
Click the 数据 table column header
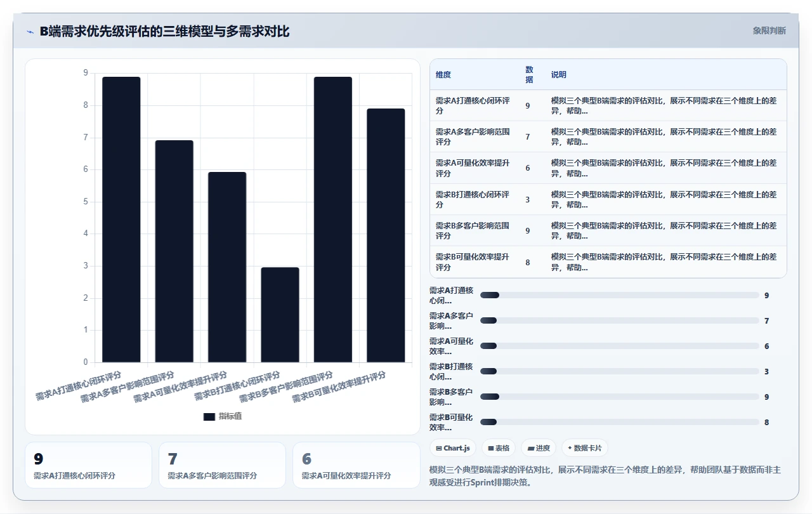coord(530,75)
